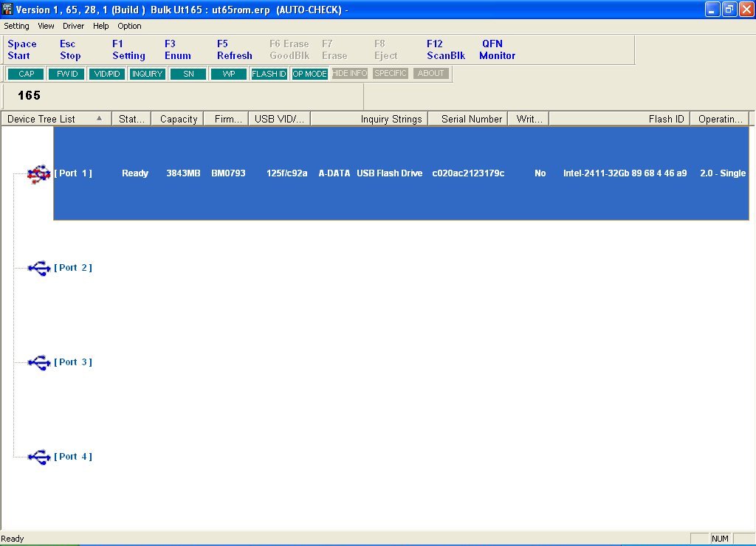Click the application icon in title bar
This screenshot has width=756, height=546.
tap(7, 9)
